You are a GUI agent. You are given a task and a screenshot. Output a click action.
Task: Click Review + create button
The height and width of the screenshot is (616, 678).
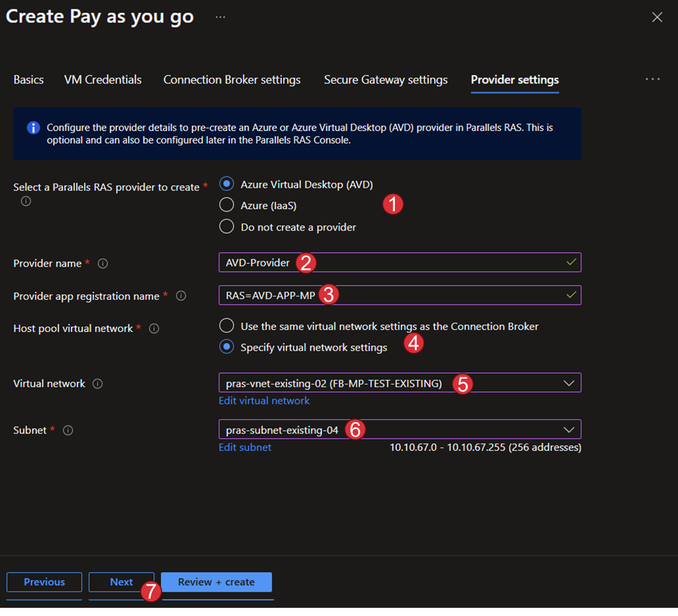pos(216,582)
